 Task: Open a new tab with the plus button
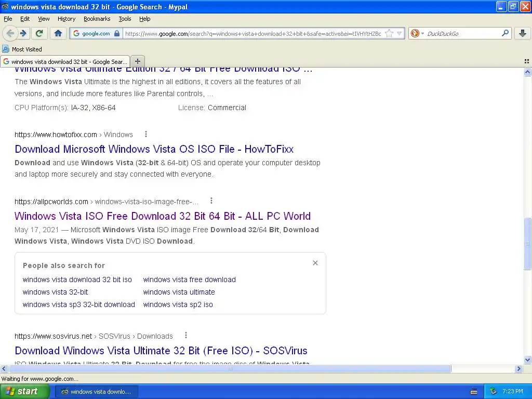(137, 61)
